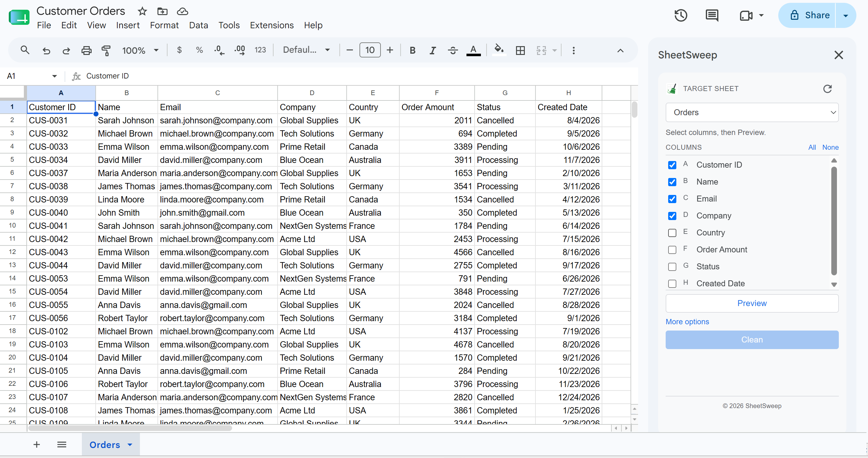
Task: Open the toolbar overflow three-dot menu
Action: pos(573,50)
